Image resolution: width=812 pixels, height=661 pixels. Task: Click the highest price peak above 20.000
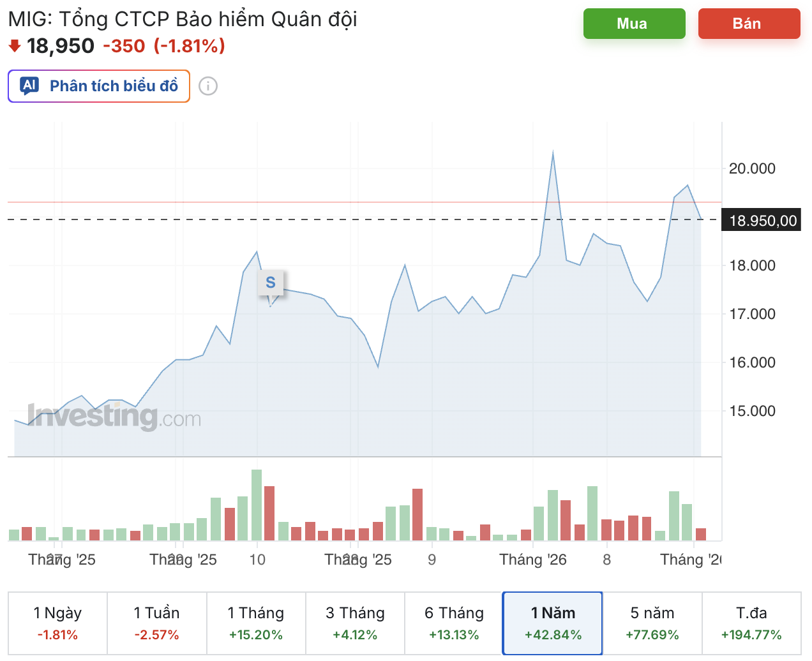click(x=553, y=152)
